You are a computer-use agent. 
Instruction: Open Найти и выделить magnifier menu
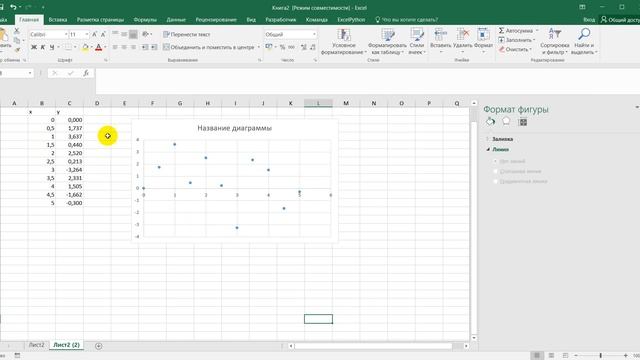click(584, 41)
